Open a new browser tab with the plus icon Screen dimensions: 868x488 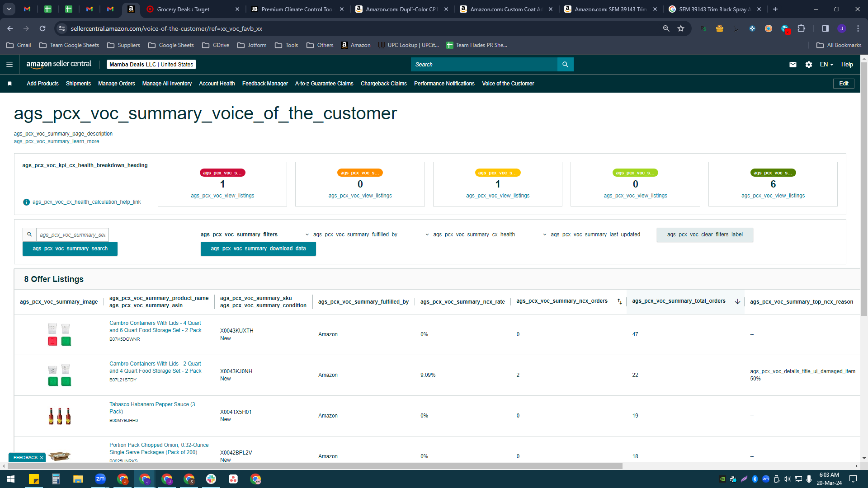tap(775, 9)
